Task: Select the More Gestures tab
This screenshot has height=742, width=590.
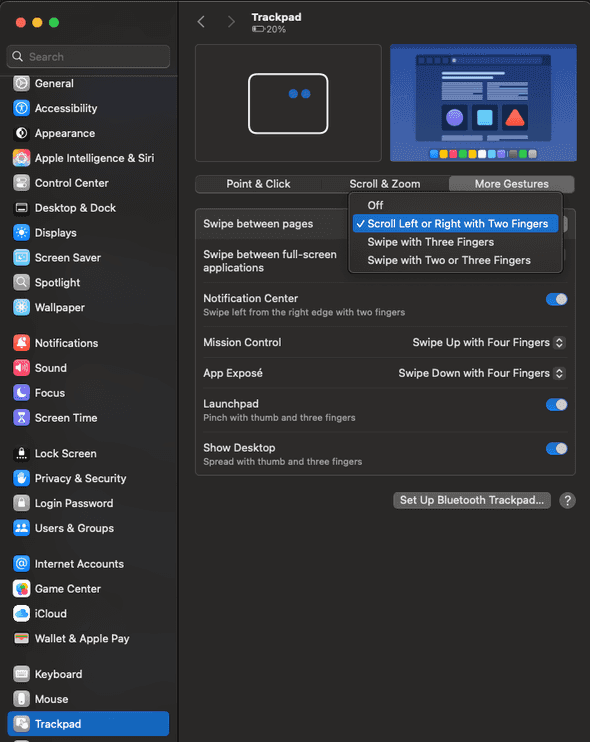Action: coord(511,184)
